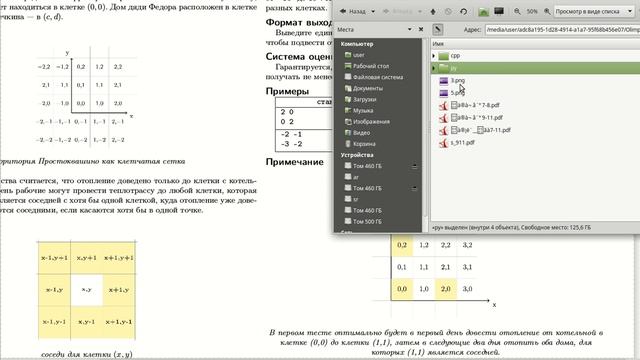Click into the Адрес path field
This screenshot has height=360, width=640.
pos(562,29)
